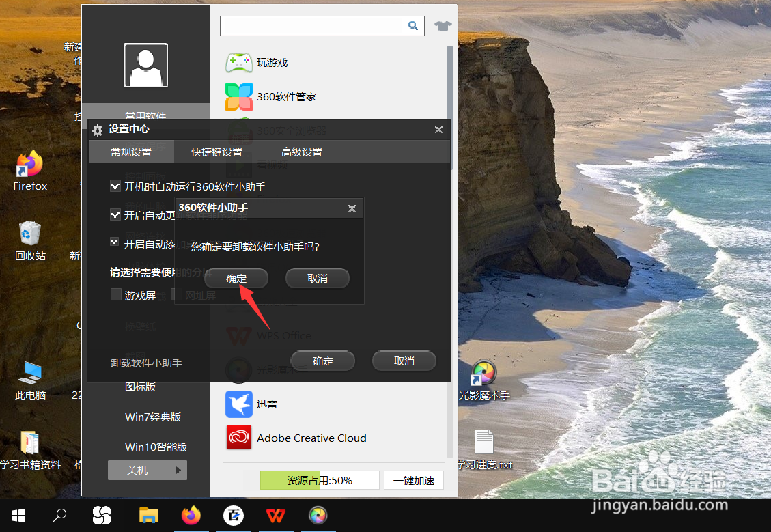771x532 pixels.
Task: Toggle the 开启自动添加 checkbox
Action: coord(115,242)
